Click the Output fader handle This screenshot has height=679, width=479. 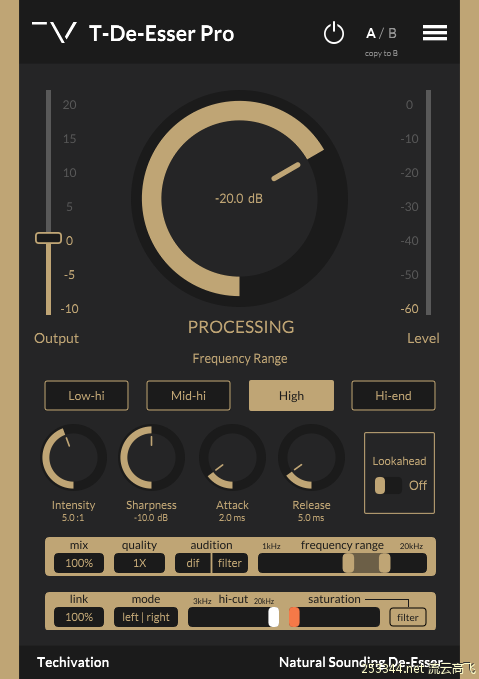(x=49, y=238)
